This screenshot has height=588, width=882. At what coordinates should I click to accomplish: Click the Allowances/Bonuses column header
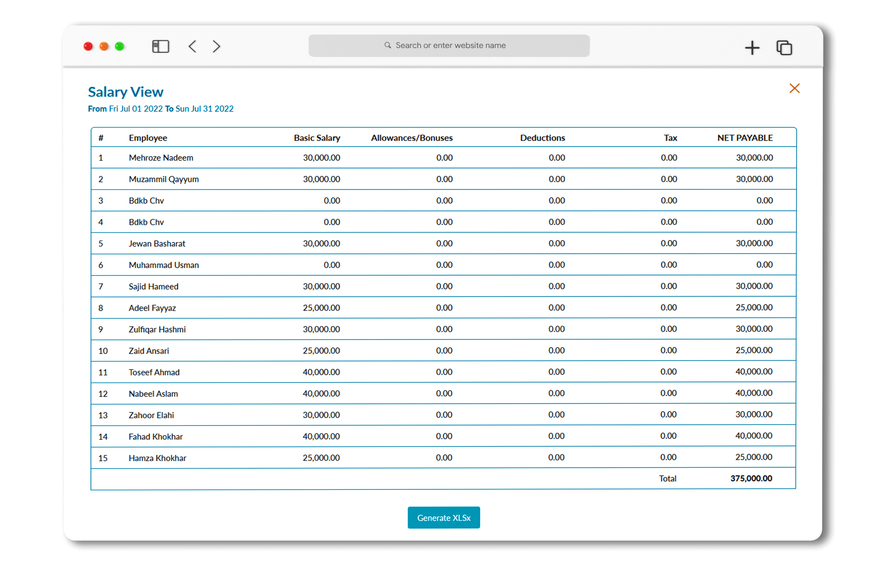coord(412,138)
